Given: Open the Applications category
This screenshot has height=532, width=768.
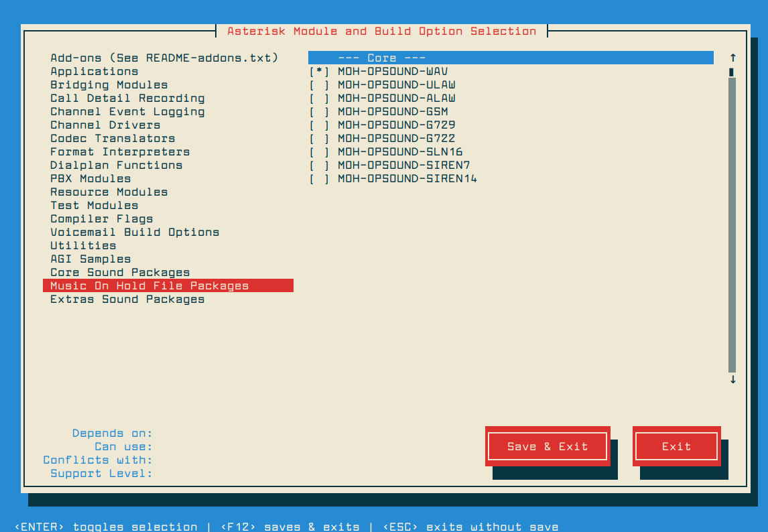Looking at the screenshot, I should 94,72.
